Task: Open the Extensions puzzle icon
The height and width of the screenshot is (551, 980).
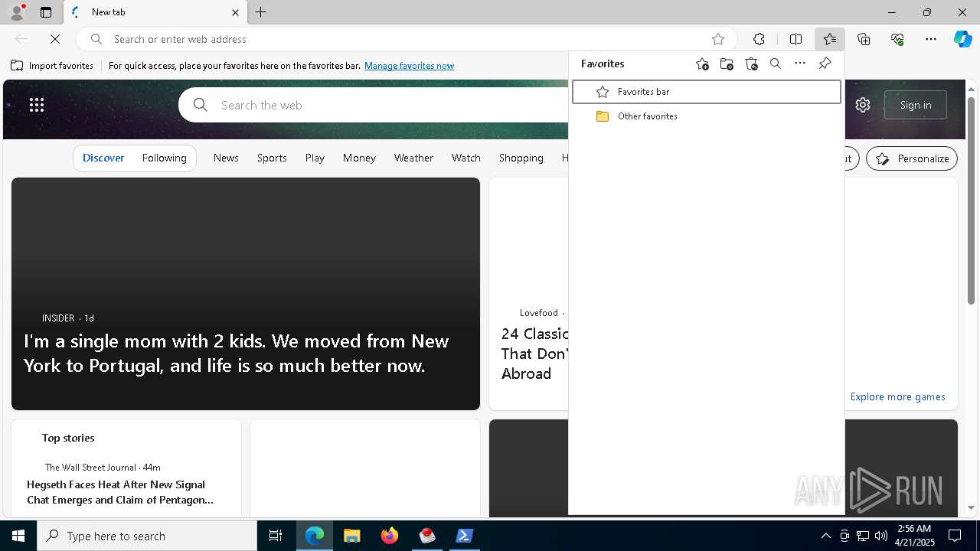Action: (759, 39)
